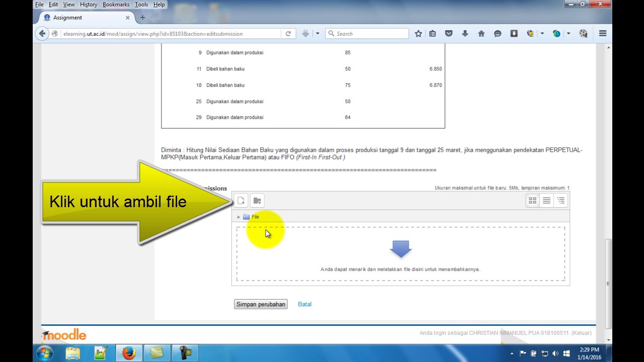Open the Edit menu
The image size is (644, 362).
[53, 5]
